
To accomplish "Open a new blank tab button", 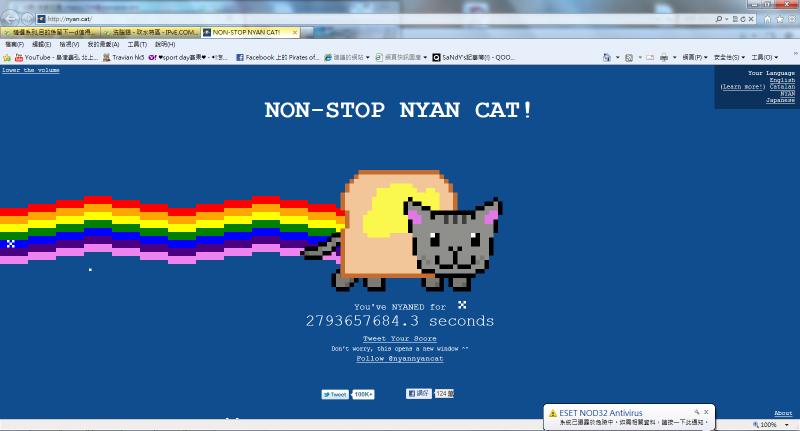I will pyautogui.click(x=307, y=33).
